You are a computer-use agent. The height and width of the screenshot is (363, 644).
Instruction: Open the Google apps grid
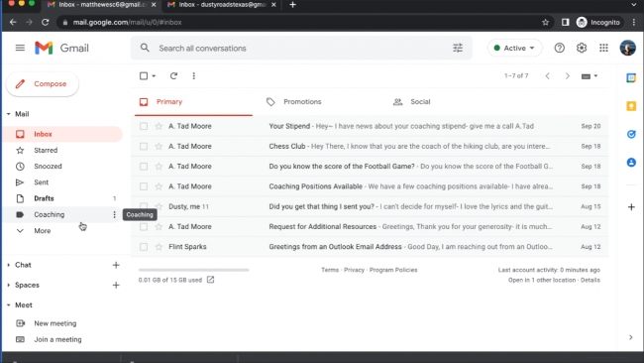[603, 48]
